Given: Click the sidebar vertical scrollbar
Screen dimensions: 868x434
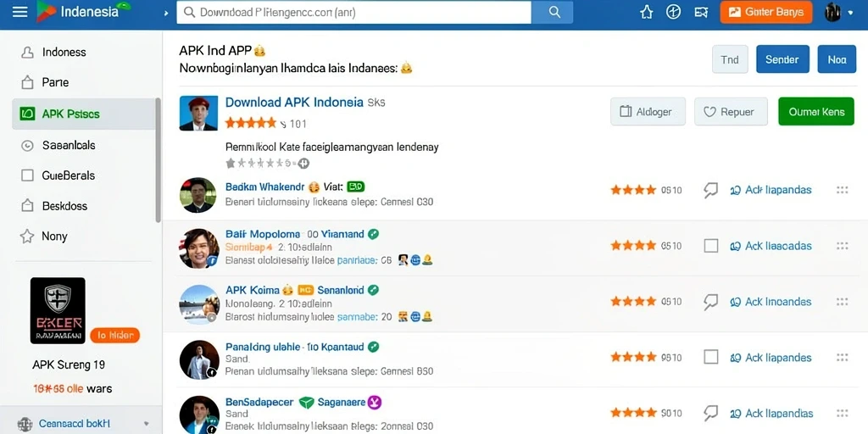Looking at the screenshot, I should [x=159, y=160].
